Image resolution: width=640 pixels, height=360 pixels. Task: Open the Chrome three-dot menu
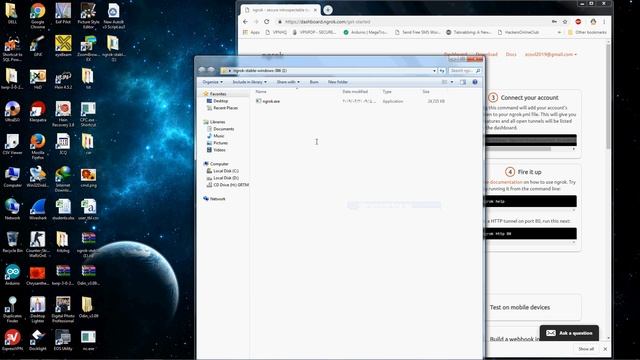click(604, 22)
